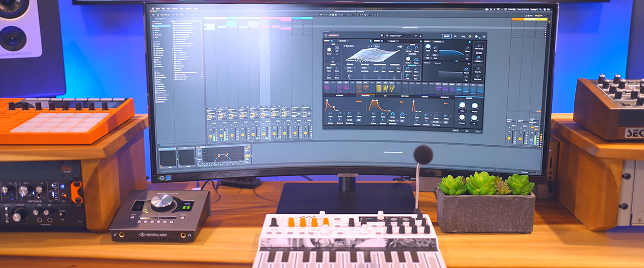Click the Morph button above wavetable display
Screen dimensions: 644x268
[x=377, y=46]
